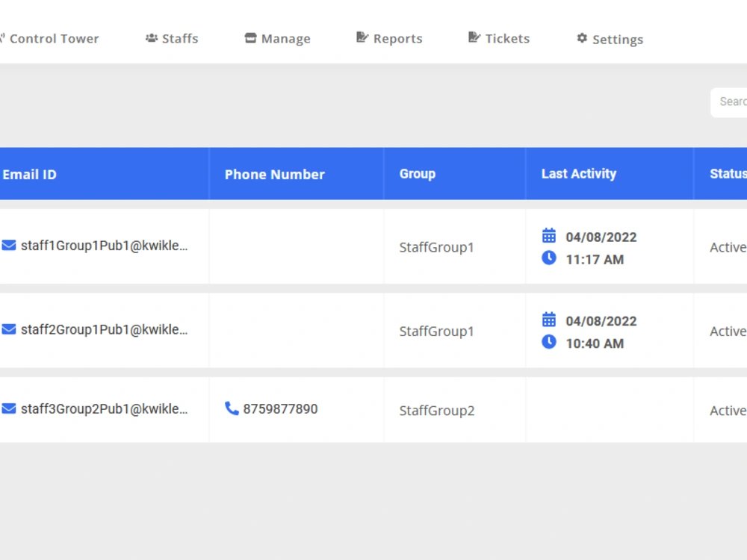This screenshot has height=560, width=747.
Task: Click envelope icon beside staff1Group1Pub1 email
Action: coord(8,245)
